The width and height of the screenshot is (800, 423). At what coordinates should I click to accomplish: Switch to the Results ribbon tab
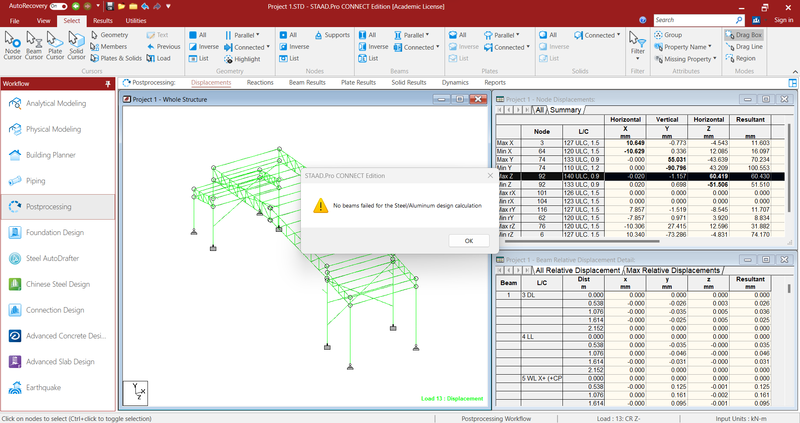(x=103, y=21)
